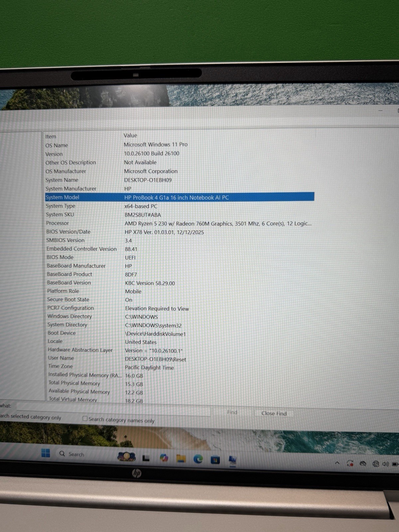Select the "Pacific Daylight Time" value
This screenshot has width=399, height=532.
[x=150, y=367]
